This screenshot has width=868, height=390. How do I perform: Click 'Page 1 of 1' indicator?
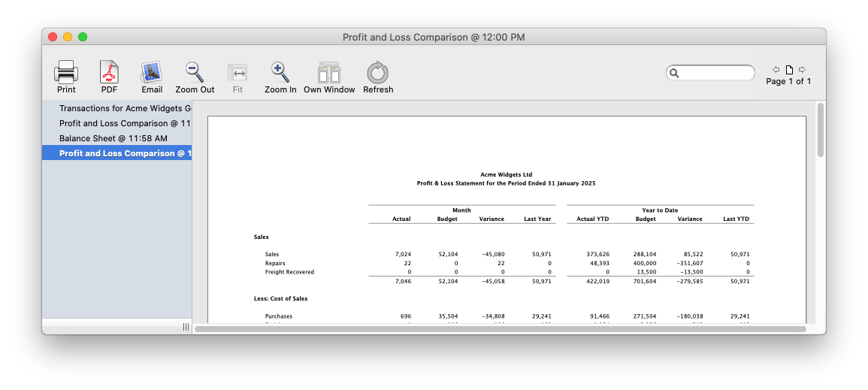click(x=788, y=81)
